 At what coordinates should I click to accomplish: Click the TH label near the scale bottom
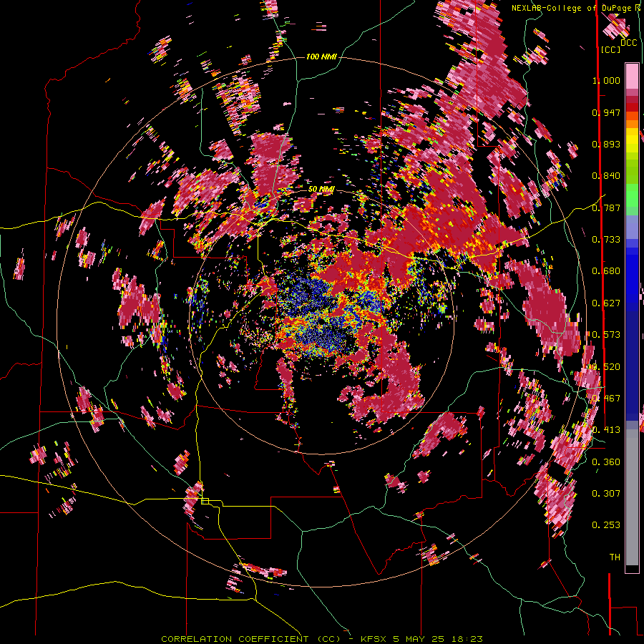[x=615, y=557]
